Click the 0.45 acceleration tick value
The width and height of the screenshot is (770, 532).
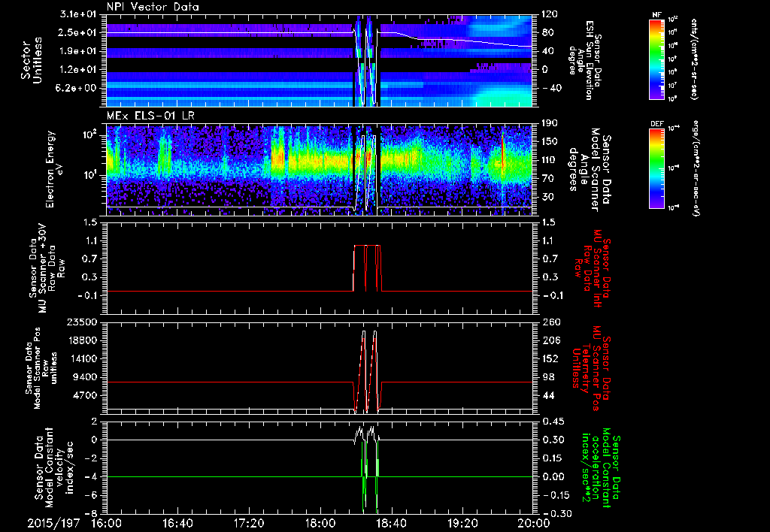tap(552, 422)
